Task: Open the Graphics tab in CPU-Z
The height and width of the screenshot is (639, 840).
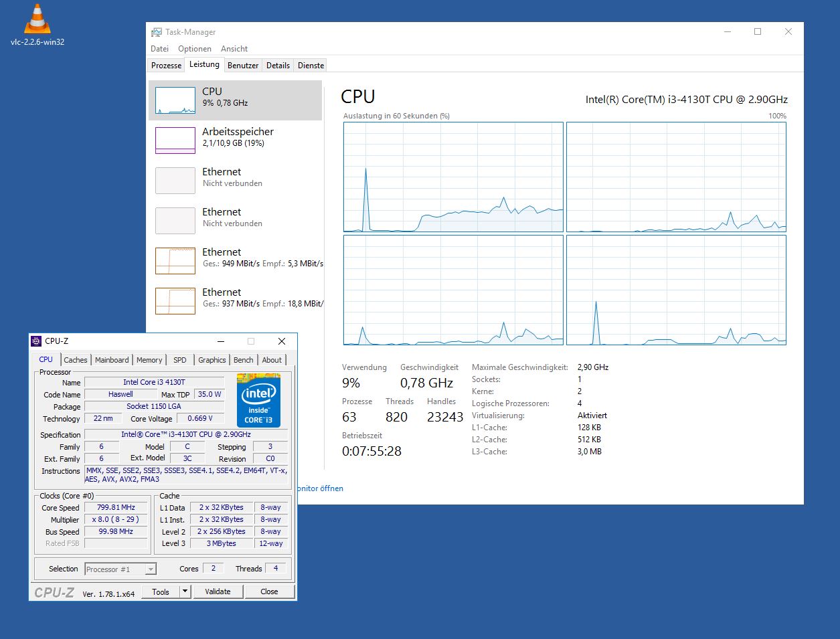Action: coord(212,360)
